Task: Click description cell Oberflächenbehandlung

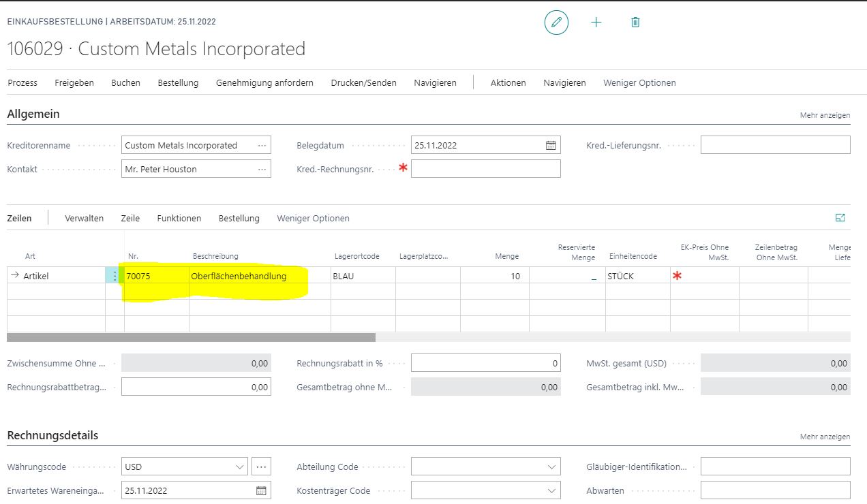Action: pyautogui.click(x=260, y=276)
